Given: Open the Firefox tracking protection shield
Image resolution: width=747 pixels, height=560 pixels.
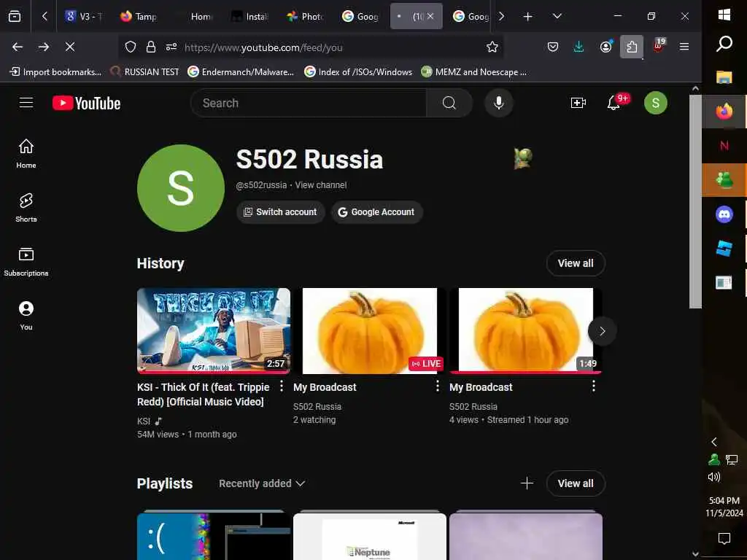Looking at the screenshot, I should [130, 47].
